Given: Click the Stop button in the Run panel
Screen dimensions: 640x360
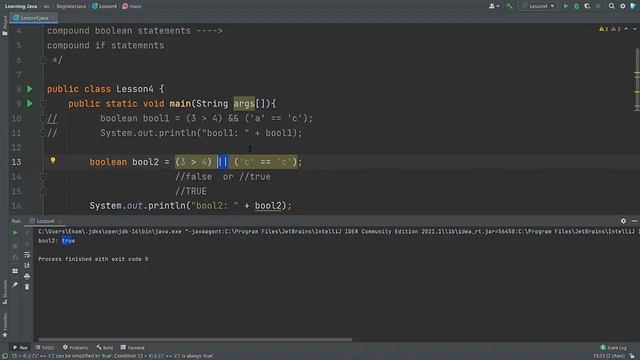Looking at the screenshot, I should point(15,246).
